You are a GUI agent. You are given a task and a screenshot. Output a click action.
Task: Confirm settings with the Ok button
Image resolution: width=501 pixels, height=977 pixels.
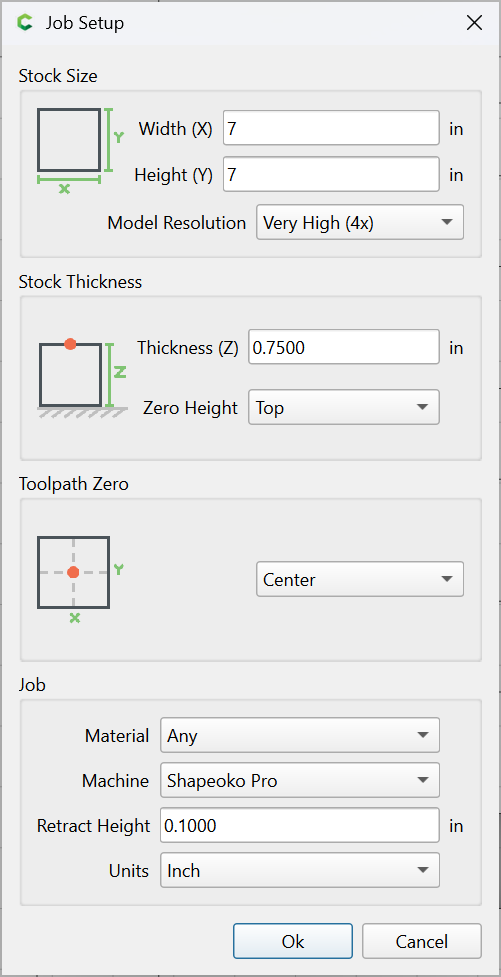[293, 941]
